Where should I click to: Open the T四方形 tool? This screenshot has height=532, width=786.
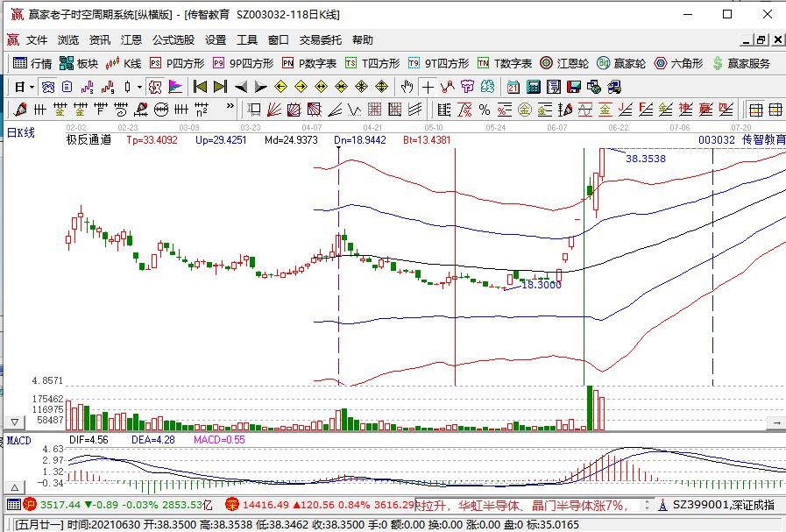point(372,63)
